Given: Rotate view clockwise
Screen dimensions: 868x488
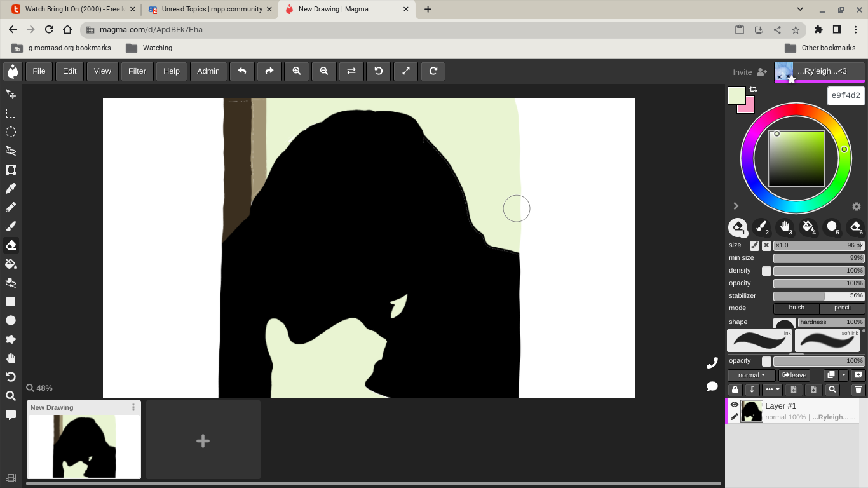Looking at the screenshot, I should click(x=433, y=71).
